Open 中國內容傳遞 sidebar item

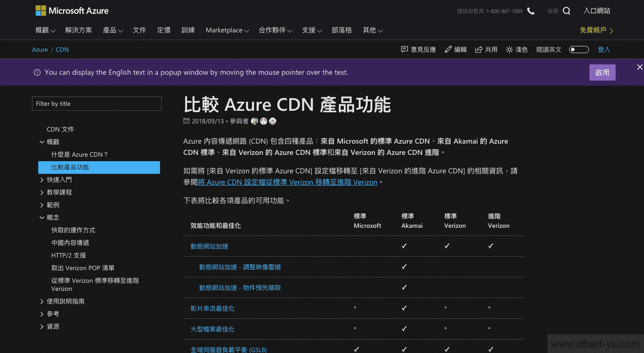pyautogui.click(x=70, y=243)
